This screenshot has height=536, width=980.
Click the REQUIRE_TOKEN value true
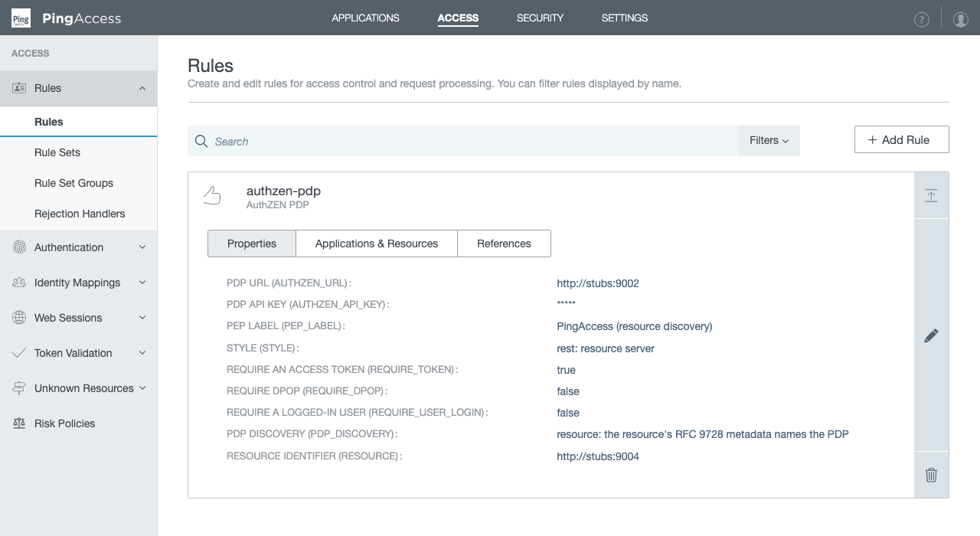click(x=566, y=370)
